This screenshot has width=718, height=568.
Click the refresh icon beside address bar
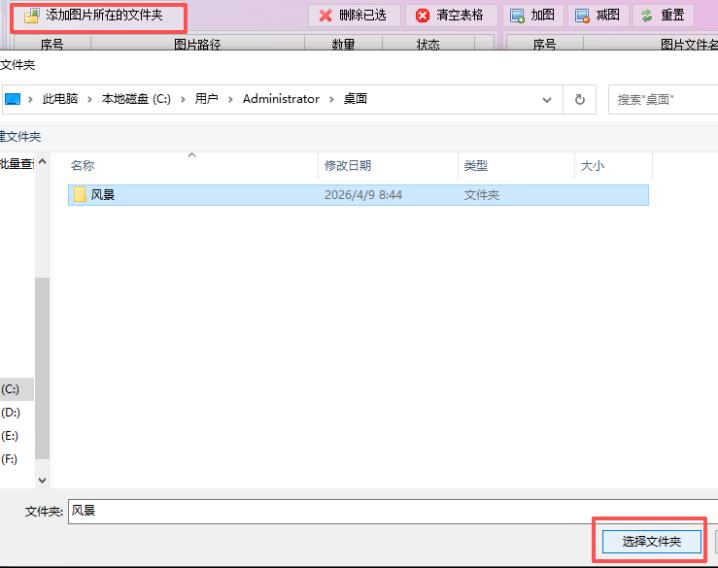579,99
